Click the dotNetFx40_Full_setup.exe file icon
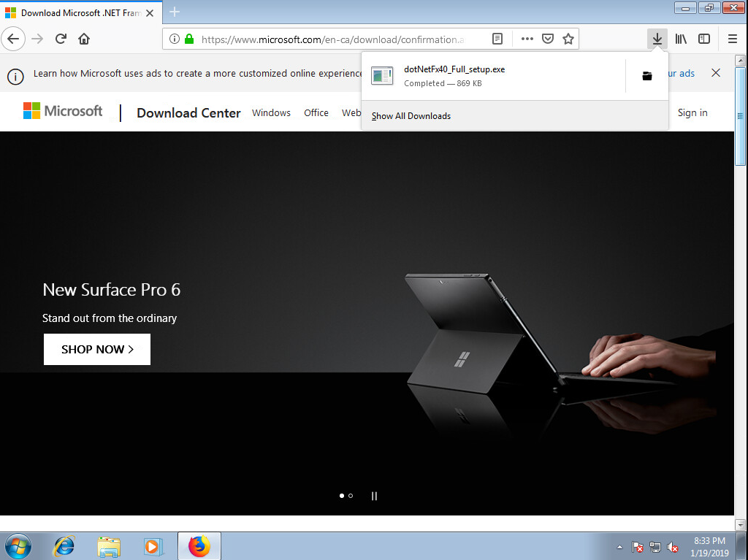Image resolution: width=748 pixels, height=560 pixels. [382, 76]
